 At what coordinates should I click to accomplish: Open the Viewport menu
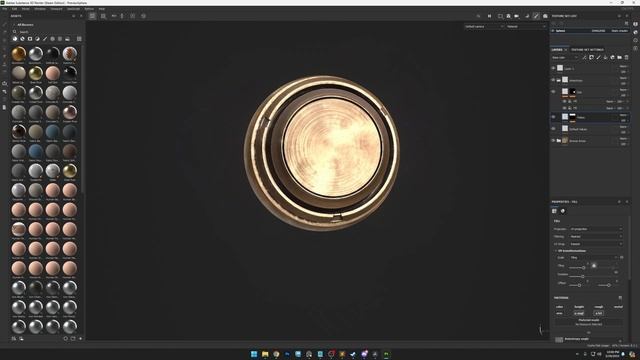pyautogui.click(x=56, y=9)
